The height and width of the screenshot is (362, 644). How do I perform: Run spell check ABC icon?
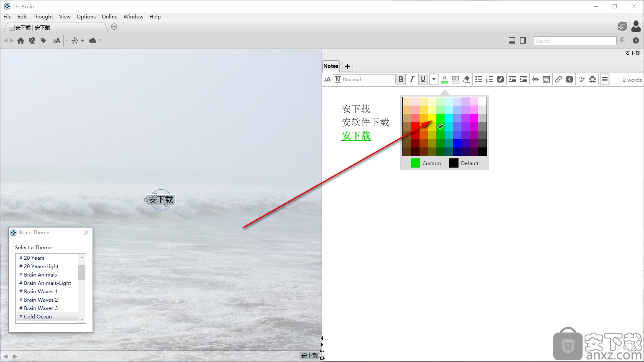582,79
